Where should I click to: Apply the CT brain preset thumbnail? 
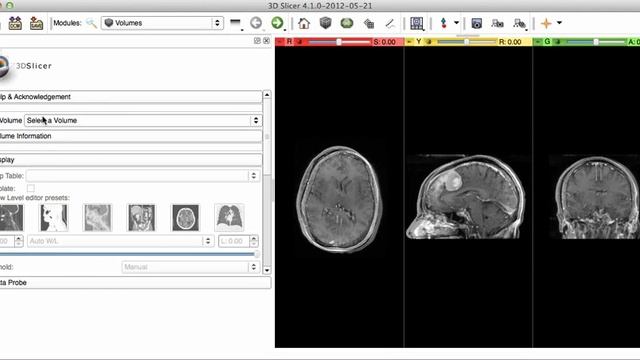(x=186, y=218)
